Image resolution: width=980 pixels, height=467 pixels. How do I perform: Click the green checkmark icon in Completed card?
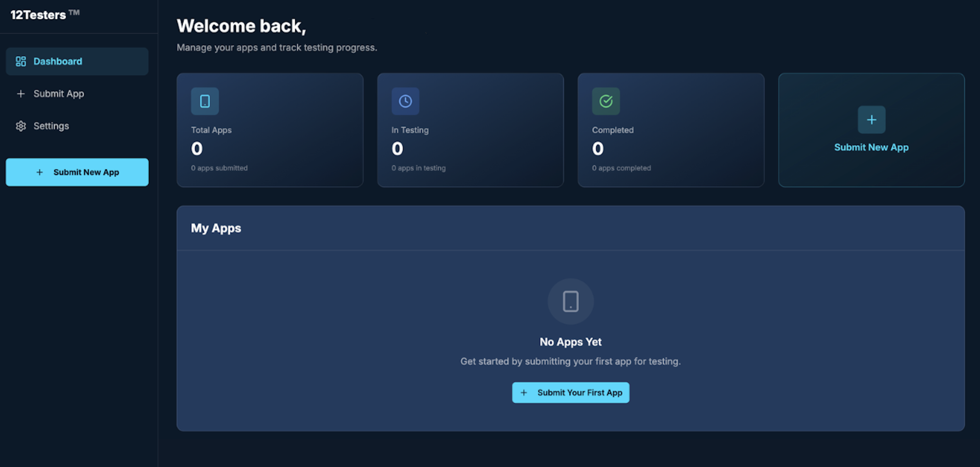click(606, 101)
